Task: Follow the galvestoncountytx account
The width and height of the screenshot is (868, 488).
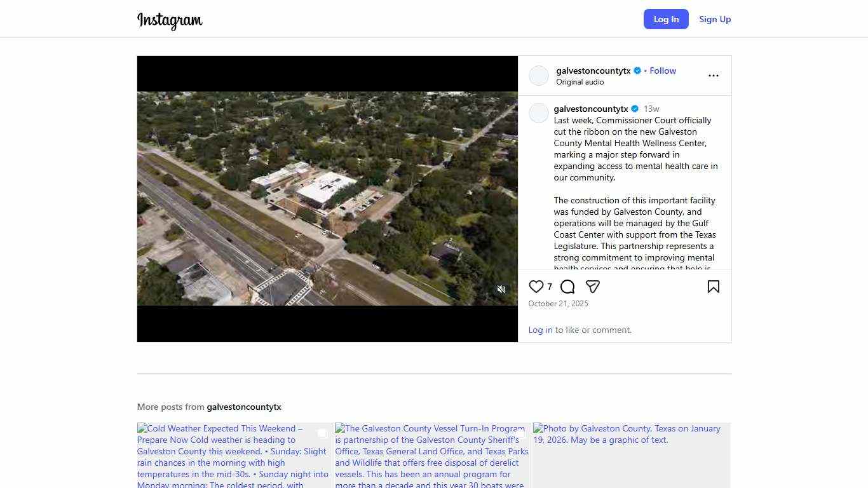Action: (662, 71)
